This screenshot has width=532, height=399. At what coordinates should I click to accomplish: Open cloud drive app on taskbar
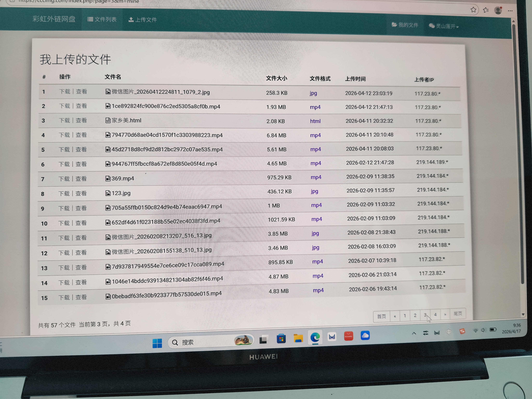click(x=365, y=335)
